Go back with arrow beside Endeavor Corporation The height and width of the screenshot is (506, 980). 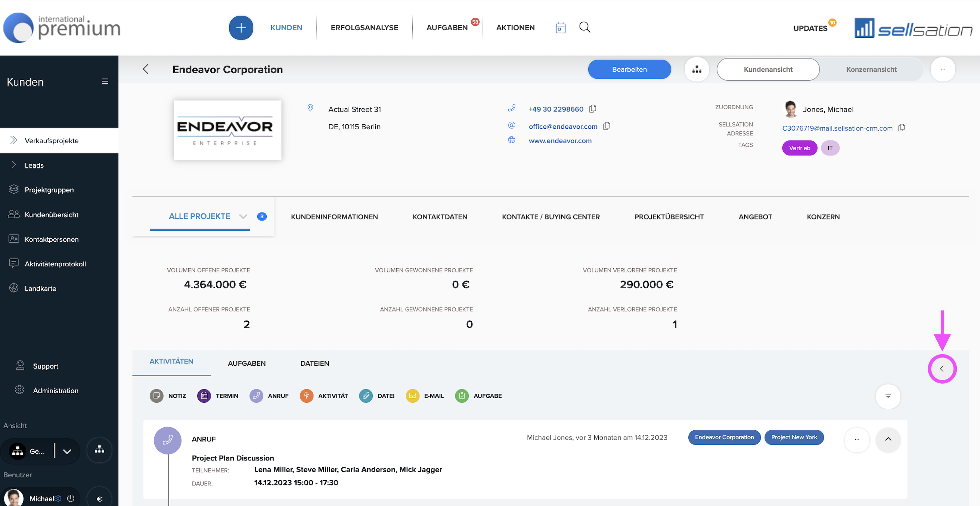(145, 69)
